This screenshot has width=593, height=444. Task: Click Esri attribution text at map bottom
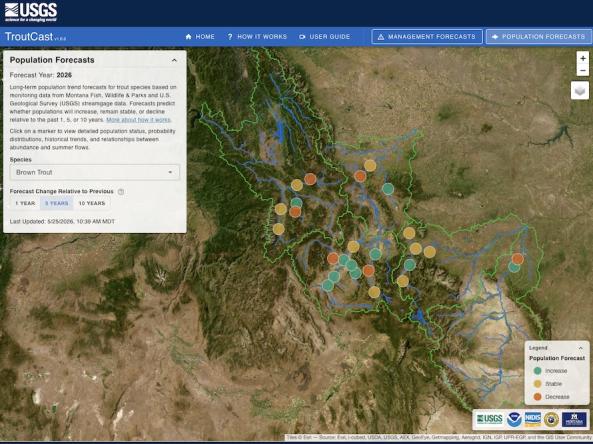coord(439,437)
